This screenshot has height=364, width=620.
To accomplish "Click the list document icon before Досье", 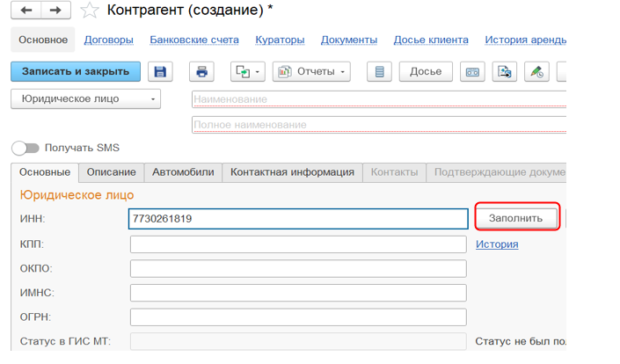I will [x=379, y=72].
